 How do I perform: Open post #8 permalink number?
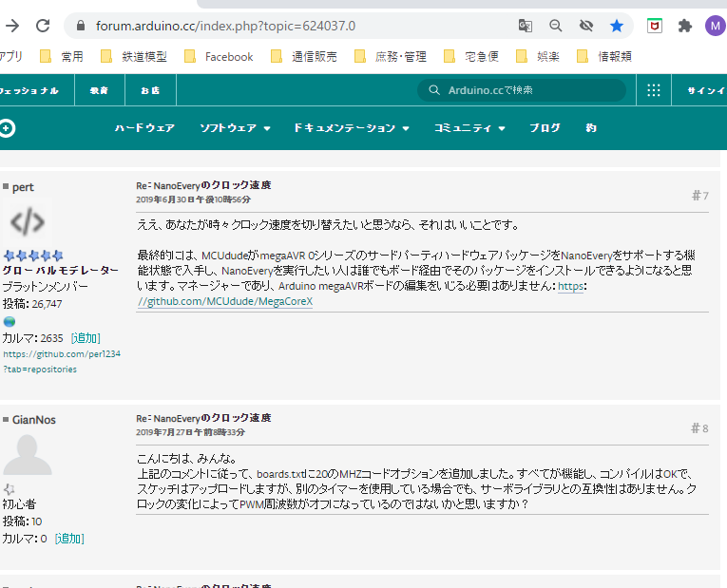(x=699, y=428)
